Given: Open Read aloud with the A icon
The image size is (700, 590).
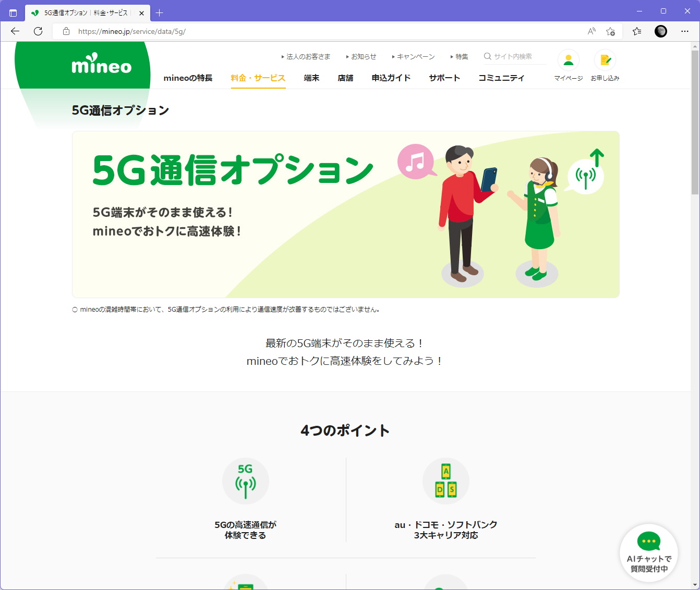Looking at the screenshot, I should 591,31.
